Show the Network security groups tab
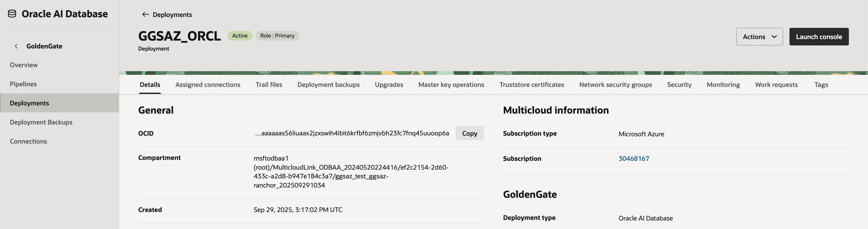The width and height of the screenshot is (868, 229). [615, 85]
